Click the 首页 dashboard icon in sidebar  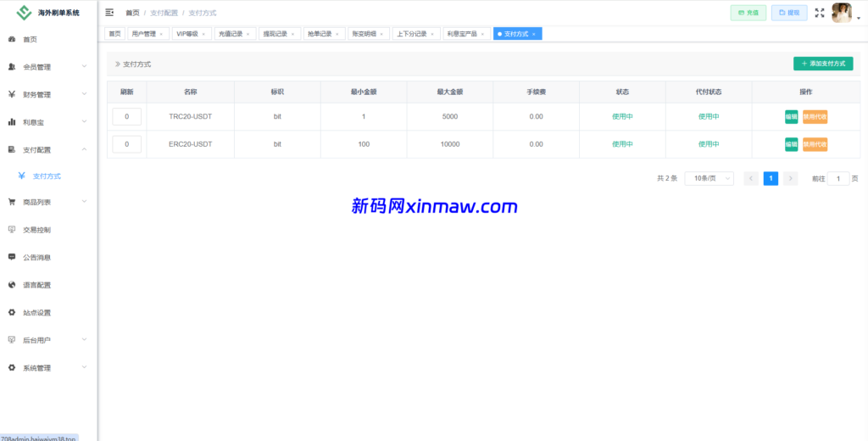click(x=12, y=39)
